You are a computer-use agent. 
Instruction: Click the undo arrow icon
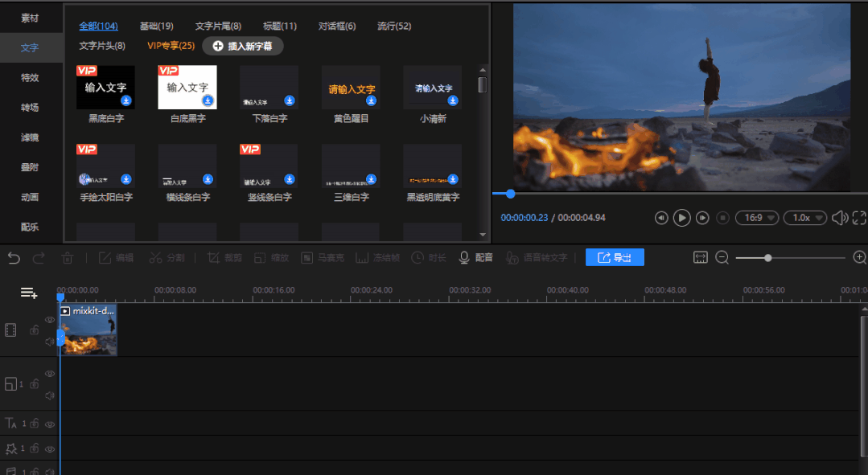pyautogui.click(x=13, y=257)
